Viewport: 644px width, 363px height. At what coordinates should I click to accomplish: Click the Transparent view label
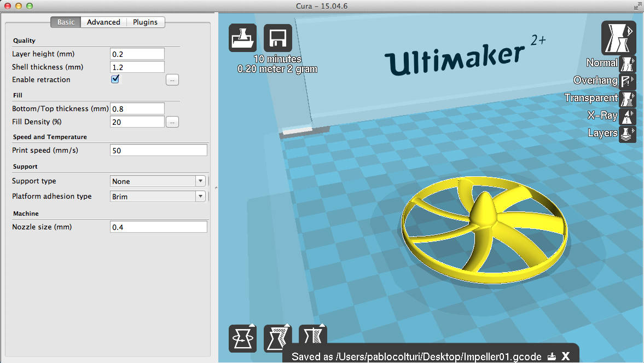pos(590,98)
